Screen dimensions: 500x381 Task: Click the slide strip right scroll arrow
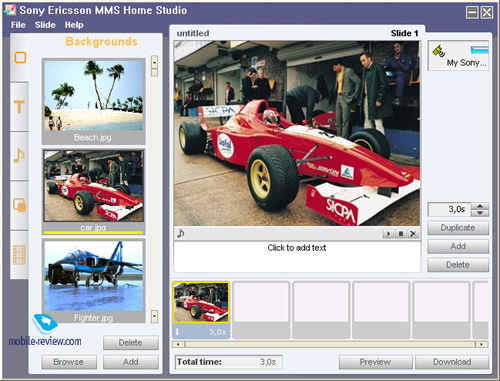pyautogui.click(x=481, y=344)
